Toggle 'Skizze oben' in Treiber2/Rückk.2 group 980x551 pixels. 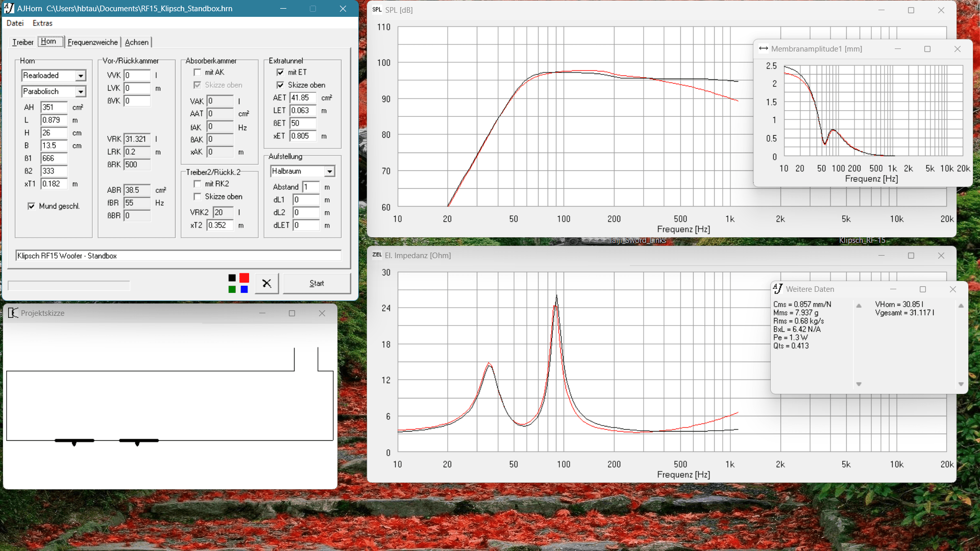point(197,196)
